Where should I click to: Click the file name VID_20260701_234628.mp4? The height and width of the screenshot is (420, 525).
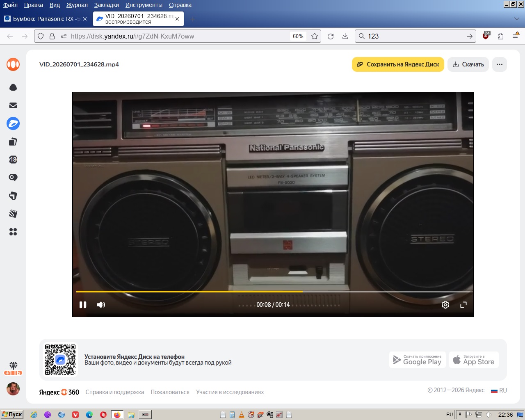(x=79, y=64)
